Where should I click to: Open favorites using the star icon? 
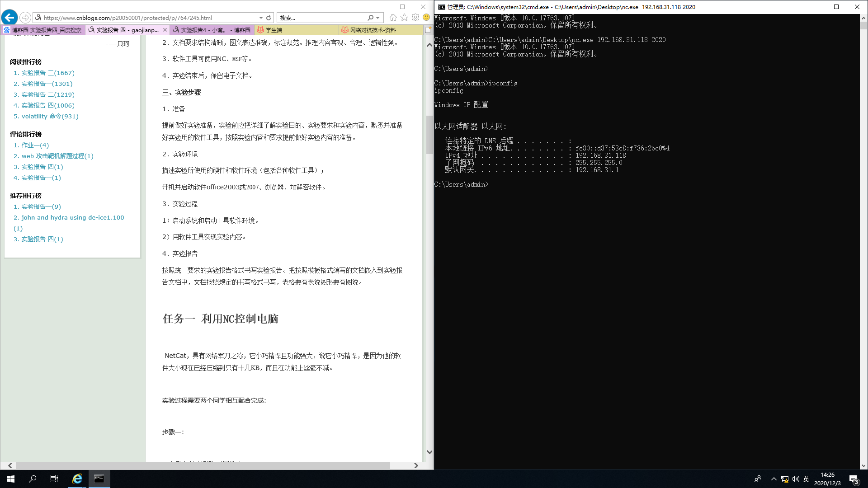tap(404, 18)
